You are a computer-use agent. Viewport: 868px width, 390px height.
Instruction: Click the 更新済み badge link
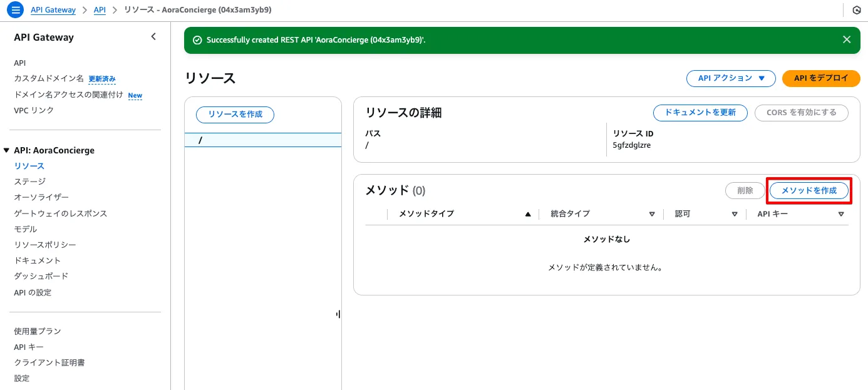(102, 79)
